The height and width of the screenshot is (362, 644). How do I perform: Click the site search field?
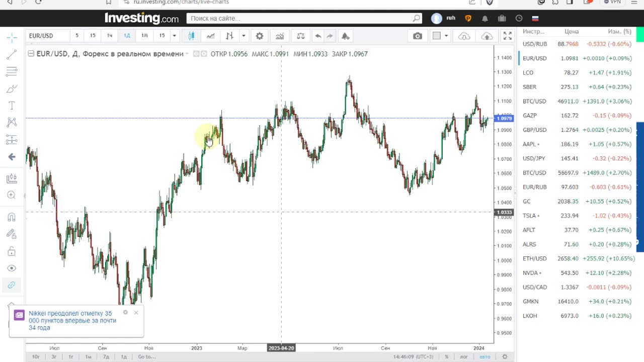(304, 18)
